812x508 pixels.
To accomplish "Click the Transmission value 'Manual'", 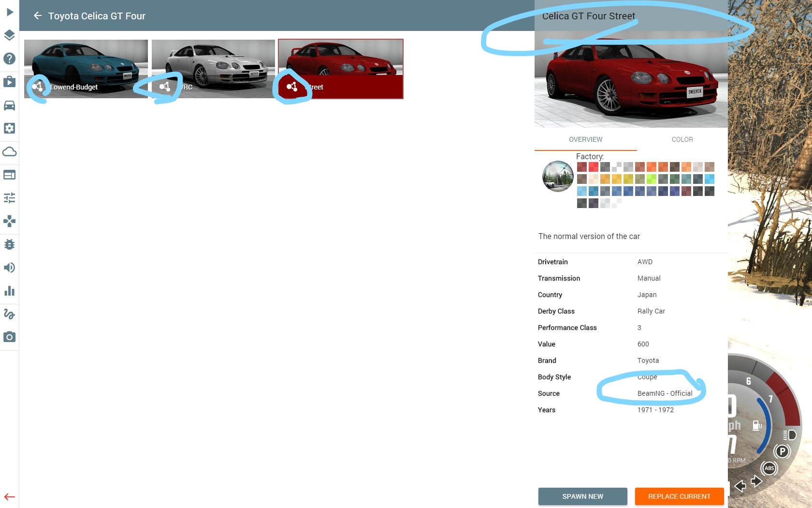I will (649, 278).
